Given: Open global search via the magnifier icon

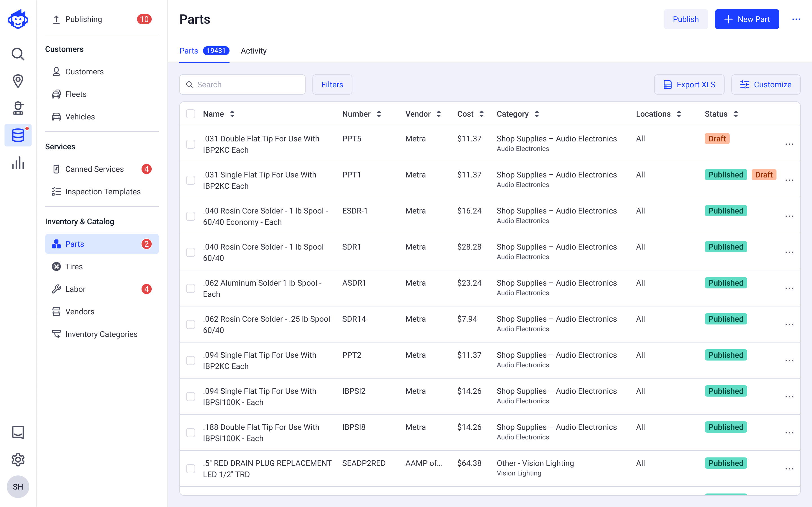Looking at the screenshot, I should pos(18,54).
